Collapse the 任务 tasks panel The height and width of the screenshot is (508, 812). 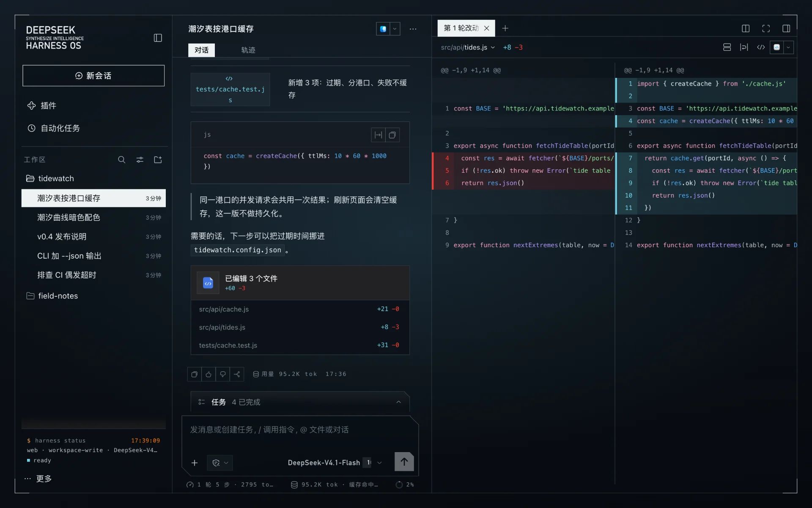pyautogui.click(x=398, y=402)
